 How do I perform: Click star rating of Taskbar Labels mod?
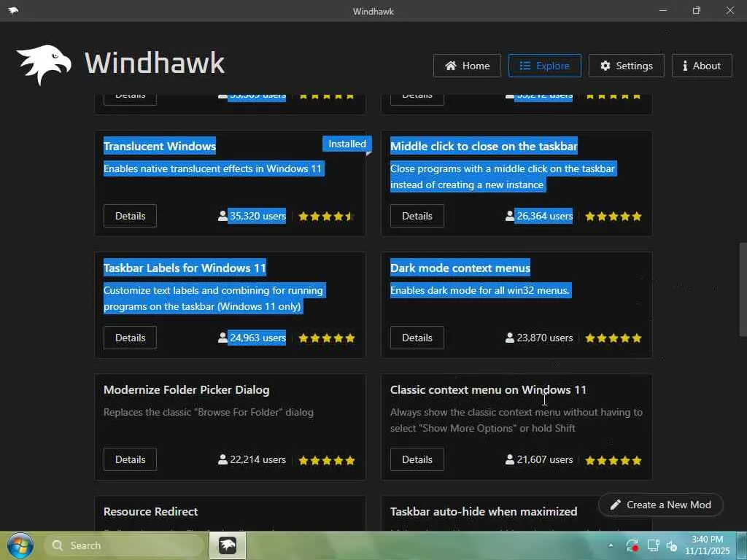326,338
